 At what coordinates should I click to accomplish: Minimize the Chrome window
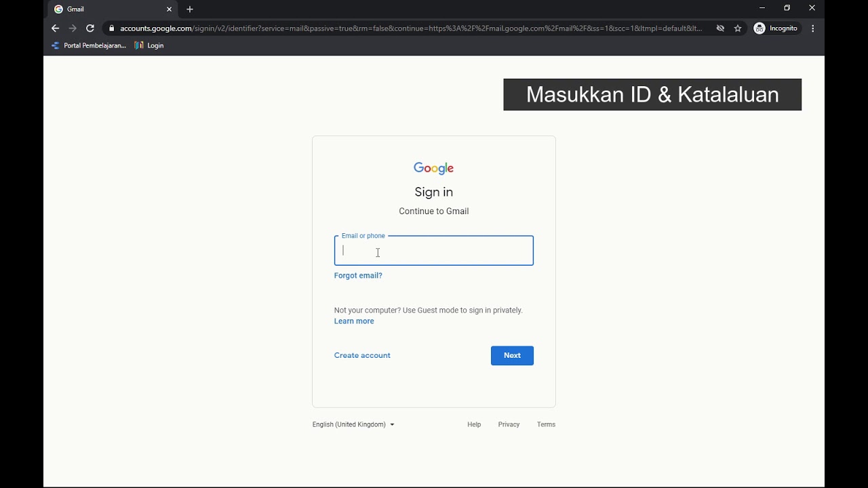pyautogui.click(x=762, y=8)
